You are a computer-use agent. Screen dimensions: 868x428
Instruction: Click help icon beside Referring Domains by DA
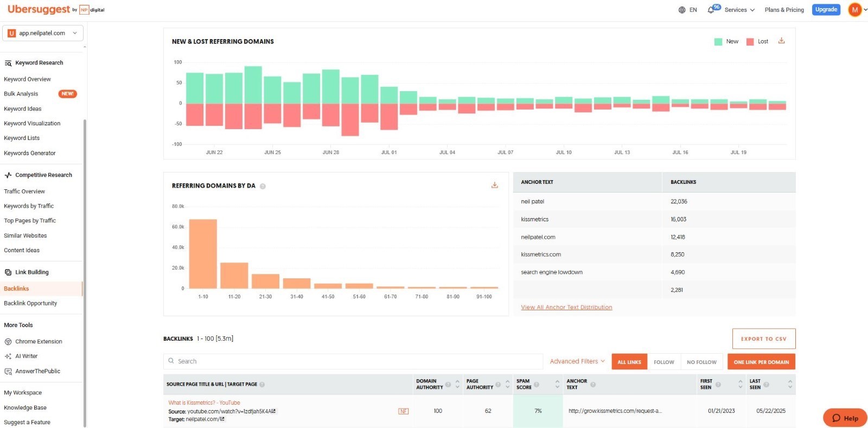click(x=263, y=186)
